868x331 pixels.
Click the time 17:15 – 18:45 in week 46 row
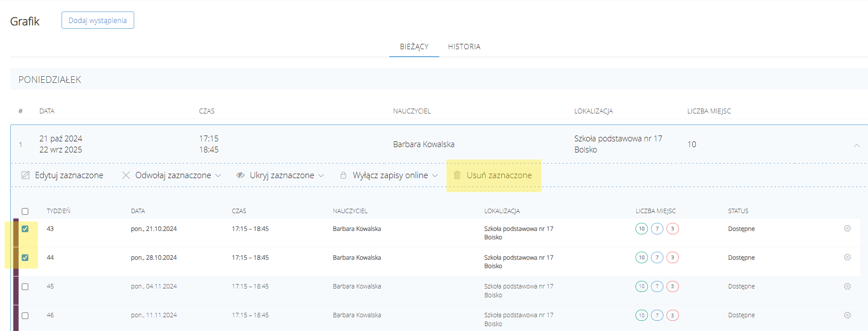click(250, 315)
